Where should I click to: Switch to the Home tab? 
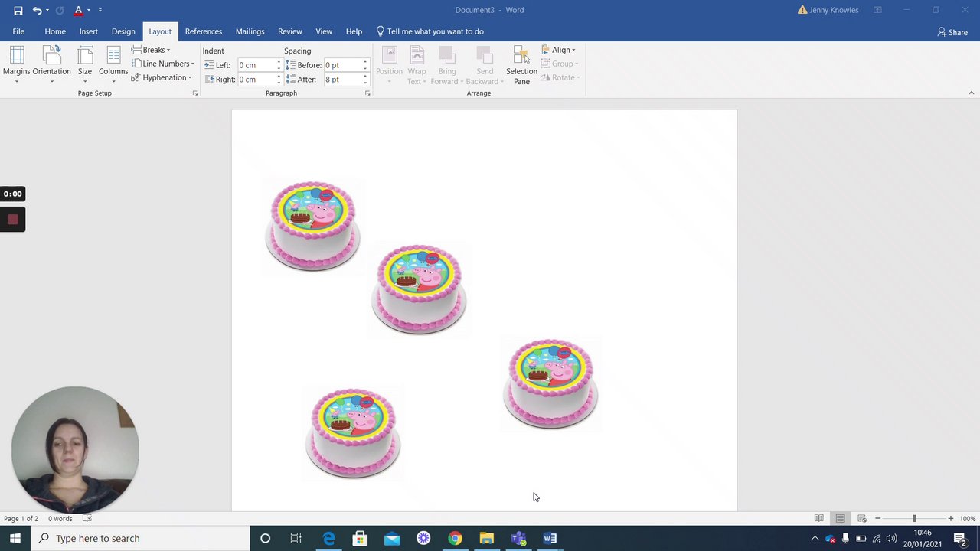[55, 31]
